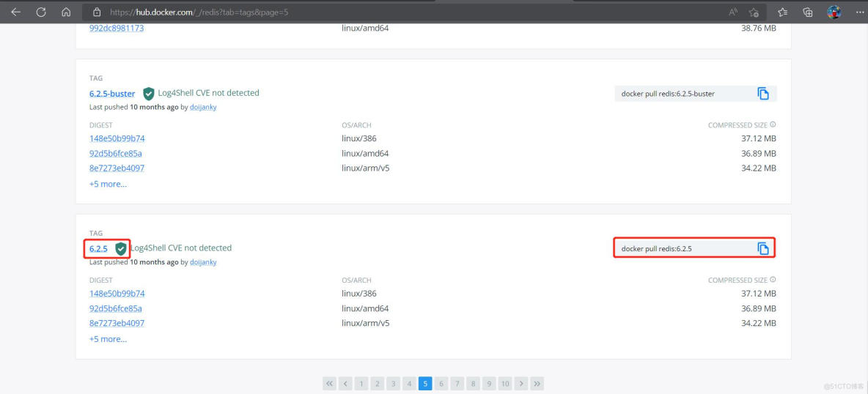Click the shield icon beside the 6.2.5 tag

click(121, 248)
